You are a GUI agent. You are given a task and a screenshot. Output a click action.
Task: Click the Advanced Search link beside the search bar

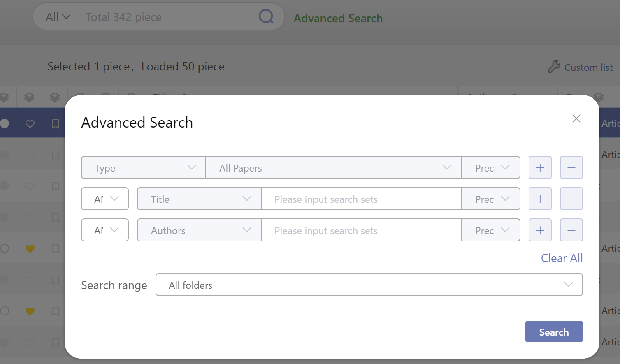[x=338, y=18]
